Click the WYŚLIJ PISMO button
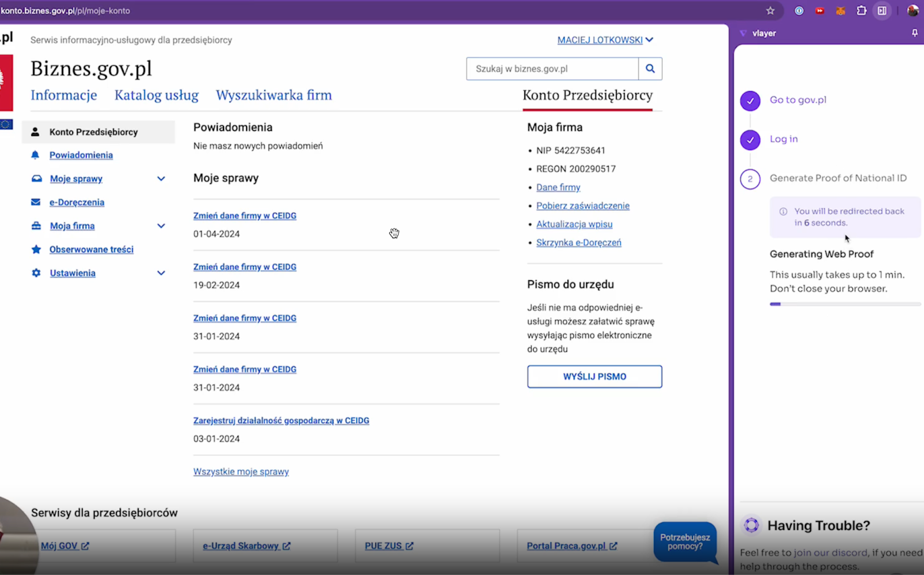Viewport: 924px width, 575px height. point(595,376)
